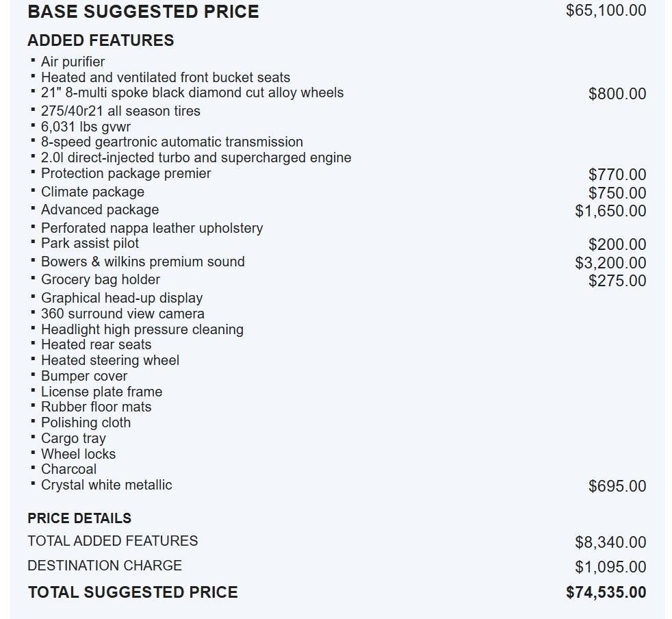The width and height of the screenshot is (672, 619).
Task: Click the $800.00 wheels price
Action: [x=617, y=94]
